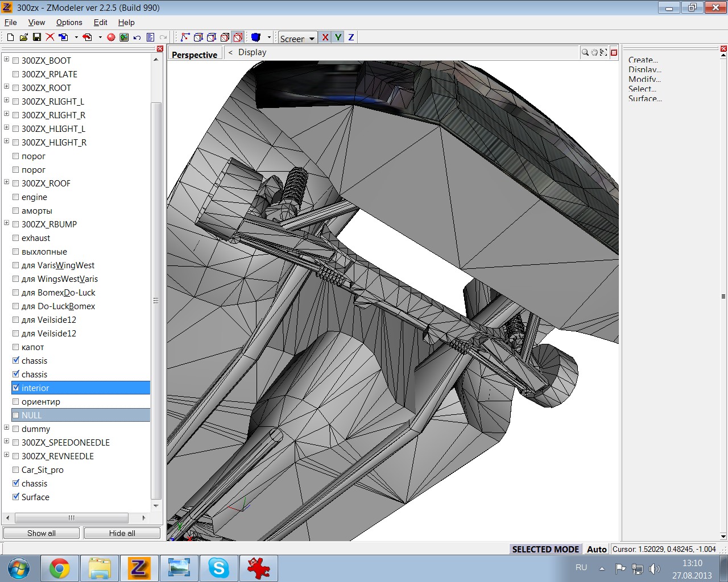Check the 300ZX_RPLATE visibility checkbox
This screenshot has width=728, height=582.
pyautogui.click(x=16, y=74)
